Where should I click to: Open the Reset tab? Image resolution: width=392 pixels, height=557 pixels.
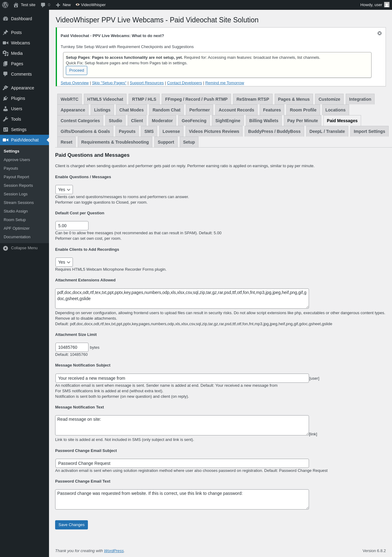[66, 142]
